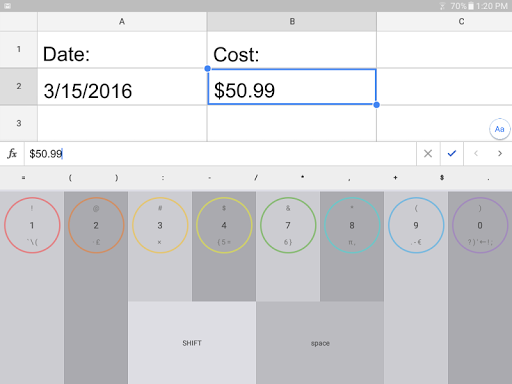Click the formula bar with the $50.99 text

pos(220,154)
